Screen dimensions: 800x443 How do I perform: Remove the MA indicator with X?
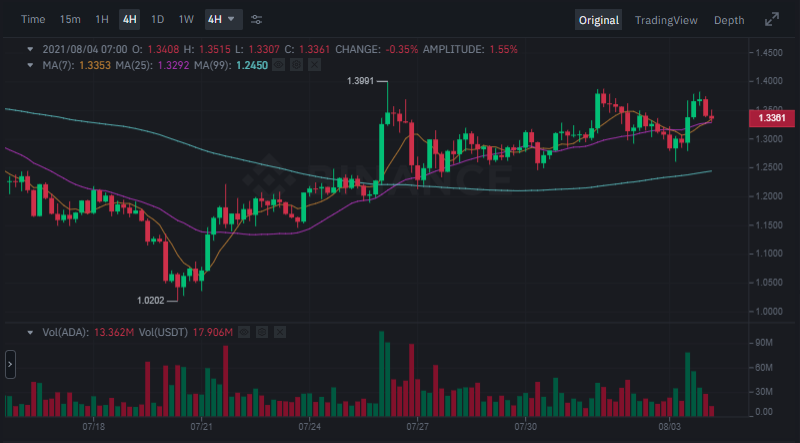[314, 65]
